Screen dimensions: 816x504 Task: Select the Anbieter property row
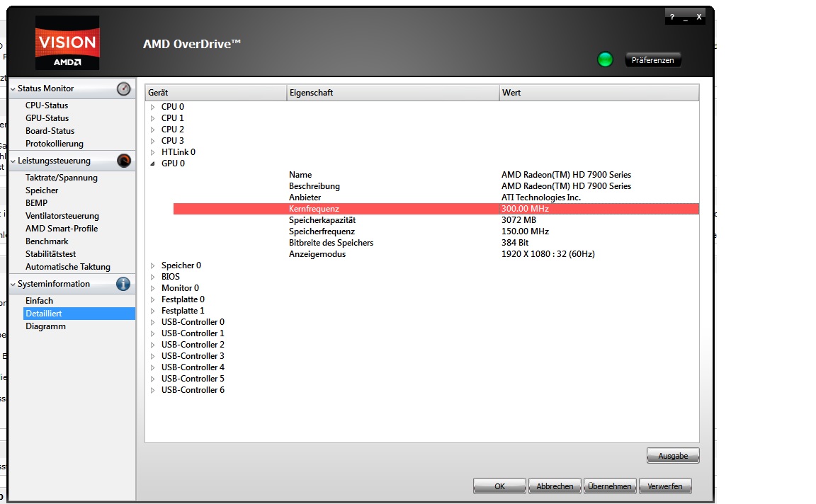click(436, 197)
